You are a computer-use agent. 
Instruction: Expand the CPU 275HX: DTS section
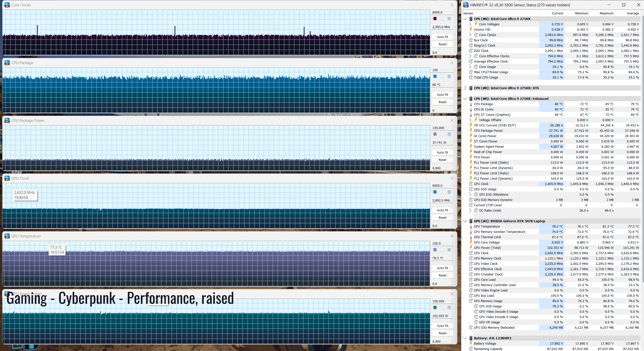coord(465,88)
